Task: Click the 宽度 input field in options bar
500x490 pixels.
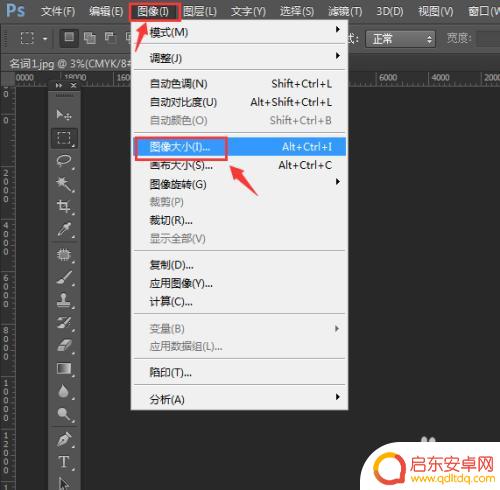Action: coord(488,39)
